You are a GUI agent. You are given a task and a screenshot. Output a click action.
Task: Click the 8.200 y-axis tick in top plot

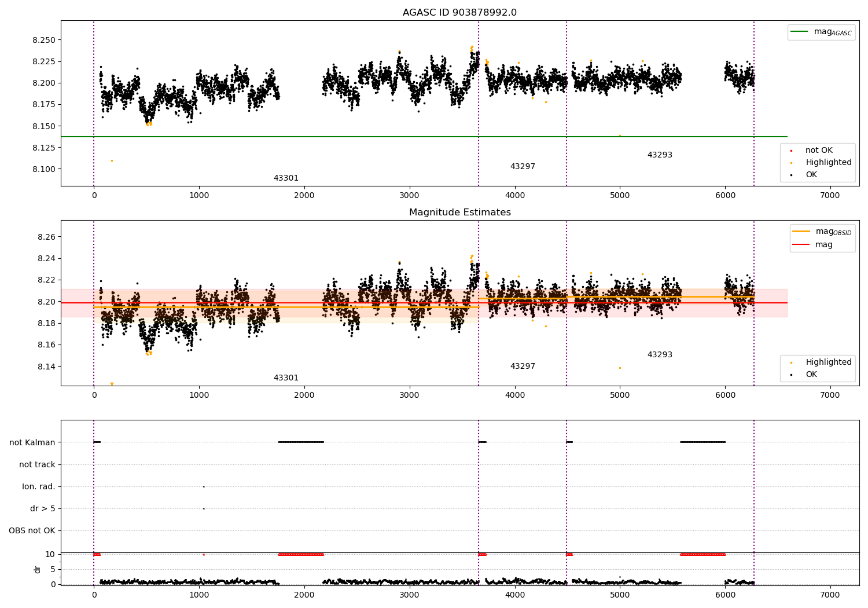tap(44, 83)
